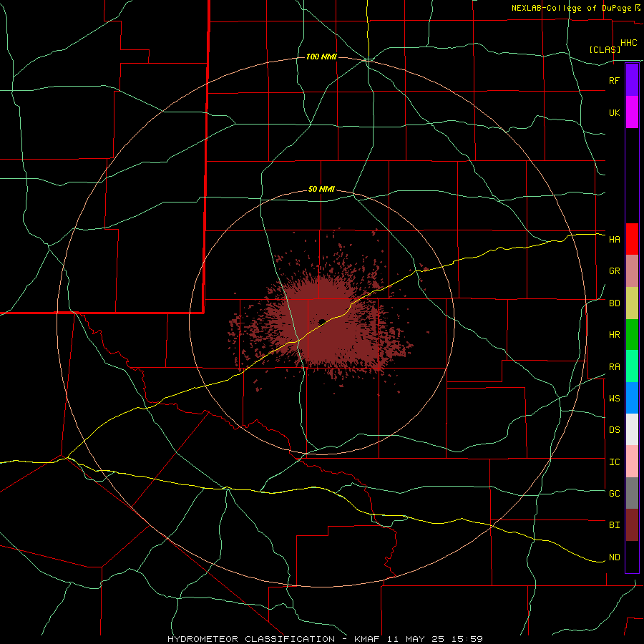The width and height of the screenshot is (644, 644).
Task: Select the IC light pink legend swatch
Action: tap(632, 462)
